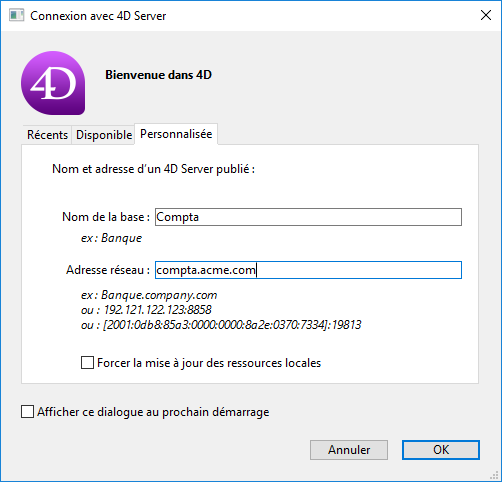Click into the Adresse réseau field
The image size is (502, 482).
(308, 270)
